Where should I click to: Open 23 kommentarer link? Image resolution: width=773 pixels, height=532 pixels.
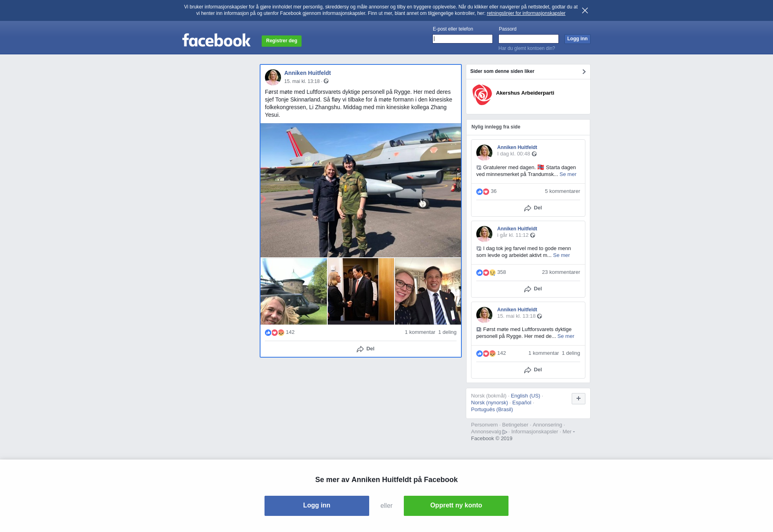tap(561, 272)
